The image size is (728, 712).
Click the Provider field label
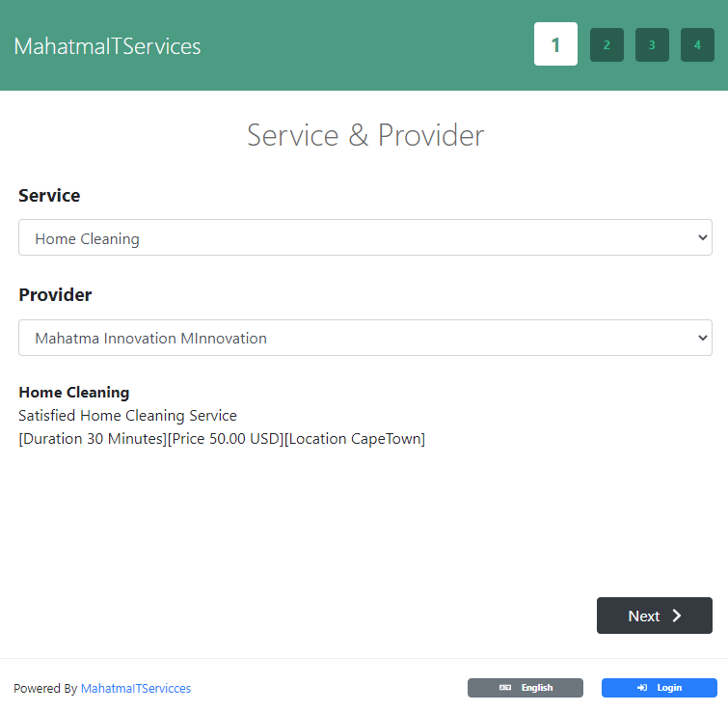pyautogui.click(x=55, y=295)
